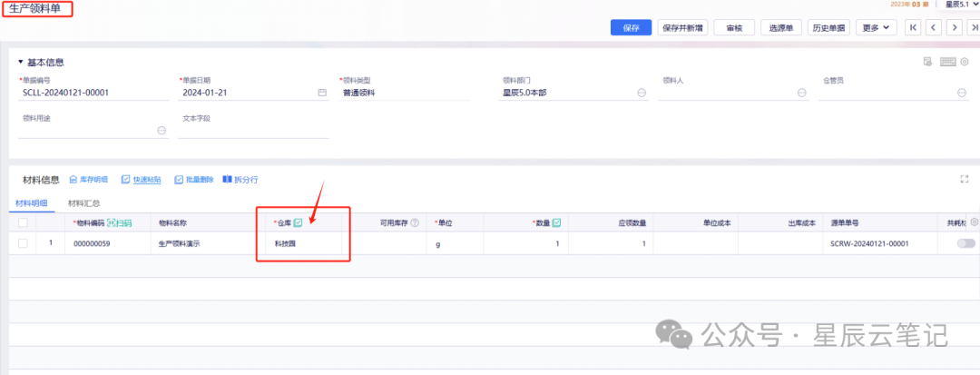The image size is (980, 375).
Task: Open the 领料类型 field 普通领料
Action: click(405, 93)
